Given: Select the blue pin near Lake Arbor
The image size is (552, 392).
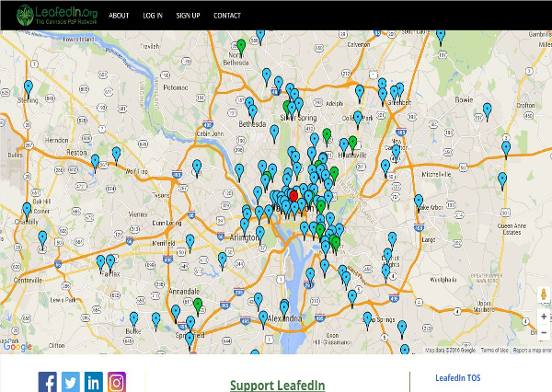Looking at the screenshot, I should (419, 202).
